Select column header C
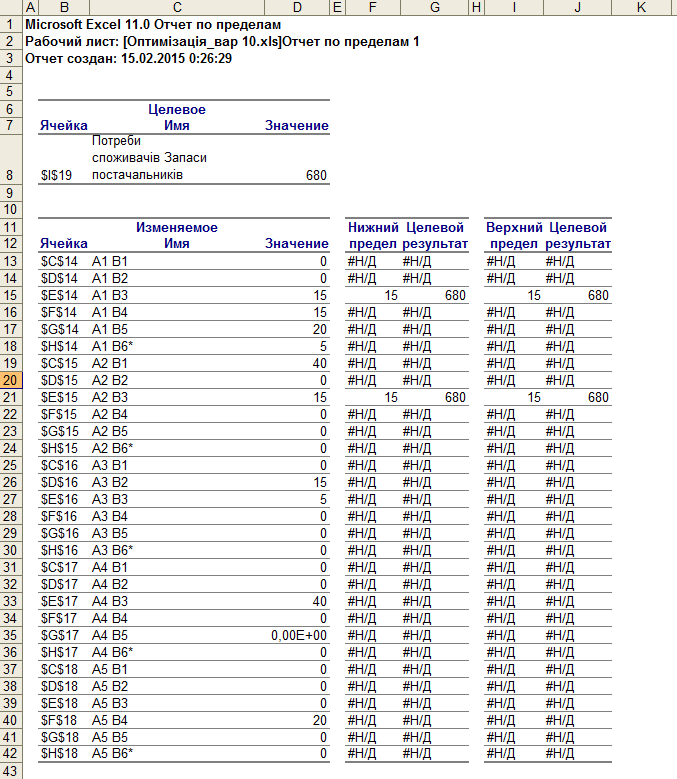677x779 pixels. coord(177,7)
